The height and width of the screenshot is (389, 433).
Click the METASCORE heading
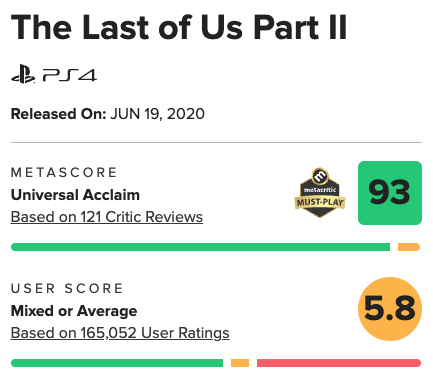[64, 173]
